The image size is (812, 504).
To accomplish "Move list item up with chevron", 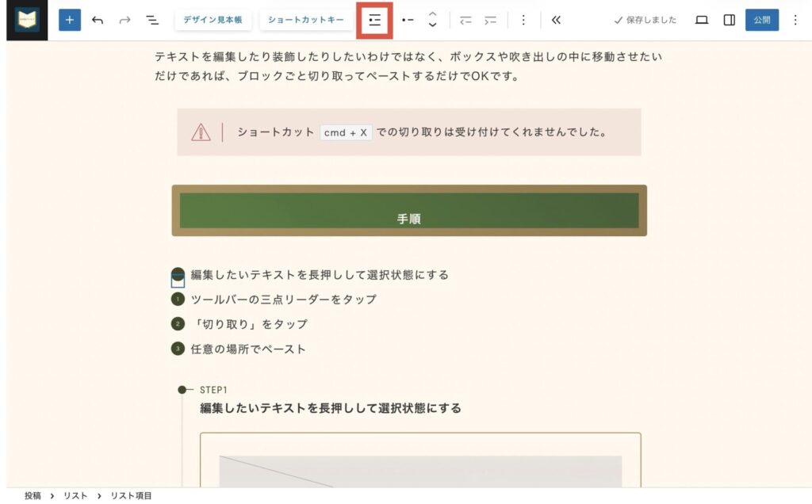I will (432, 14).
